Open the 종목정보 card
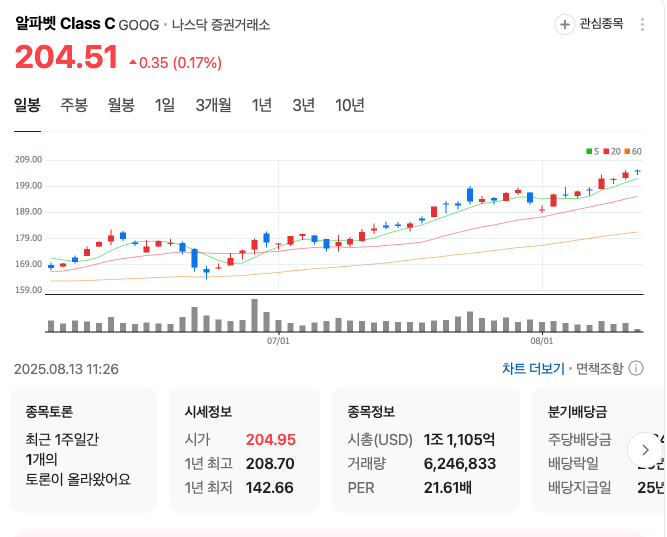The width and height of the screenshot is (667, 537). [x=426, y=450]
